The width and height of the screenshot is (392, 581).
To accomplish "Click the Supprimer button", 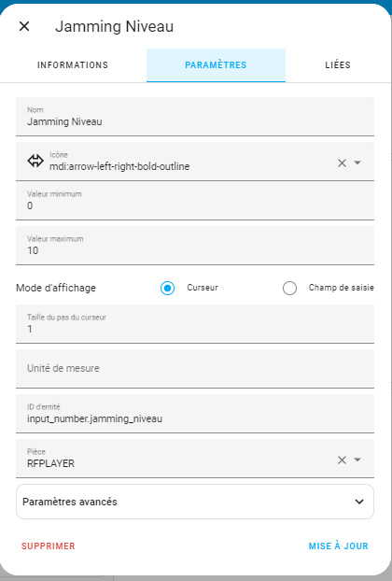I will 49,546.
